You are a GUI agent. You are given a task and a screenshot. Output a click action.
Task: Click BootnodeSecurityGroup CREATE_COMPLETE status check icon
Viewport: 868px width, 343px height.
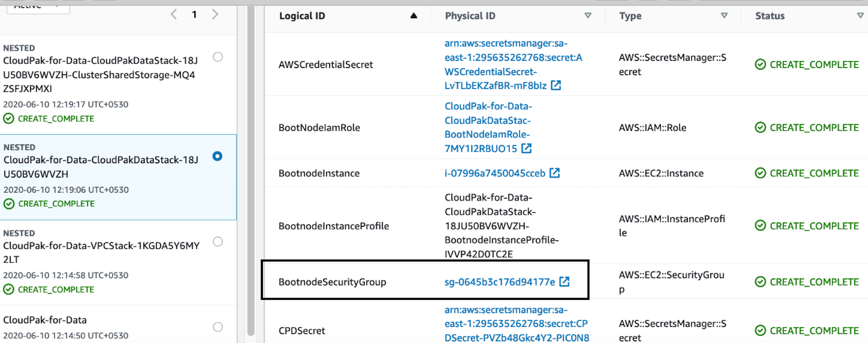click(760, 281)
